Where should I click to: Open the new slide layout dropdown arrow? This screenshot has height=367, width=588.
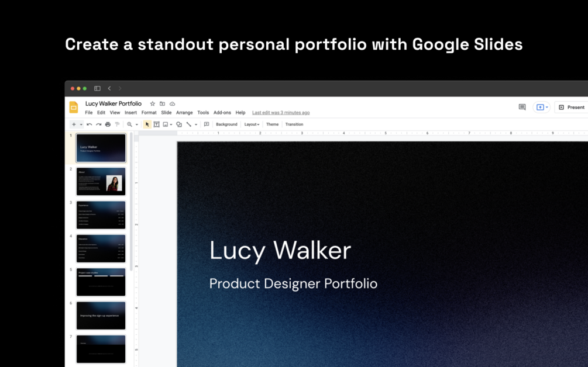coord(81,124)
